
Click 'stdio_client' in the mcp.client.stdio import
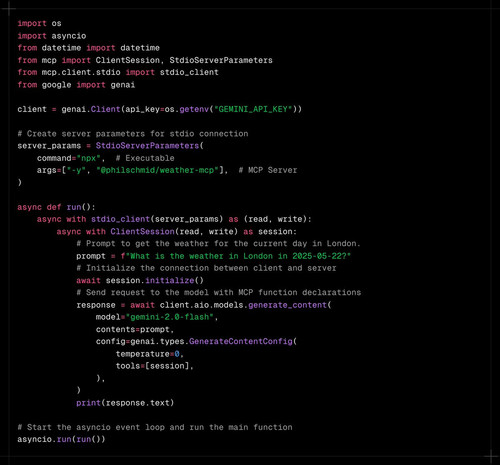[x=189, y=72]
